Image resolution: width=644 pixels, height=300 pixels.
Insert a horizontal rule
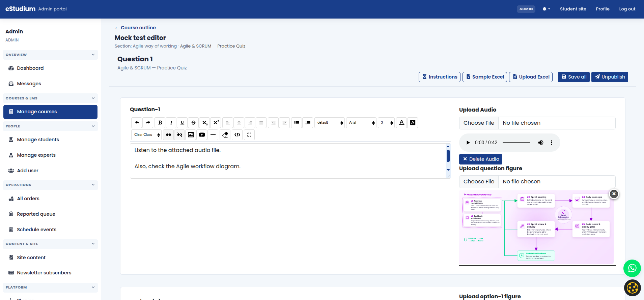tap(213, 135)
